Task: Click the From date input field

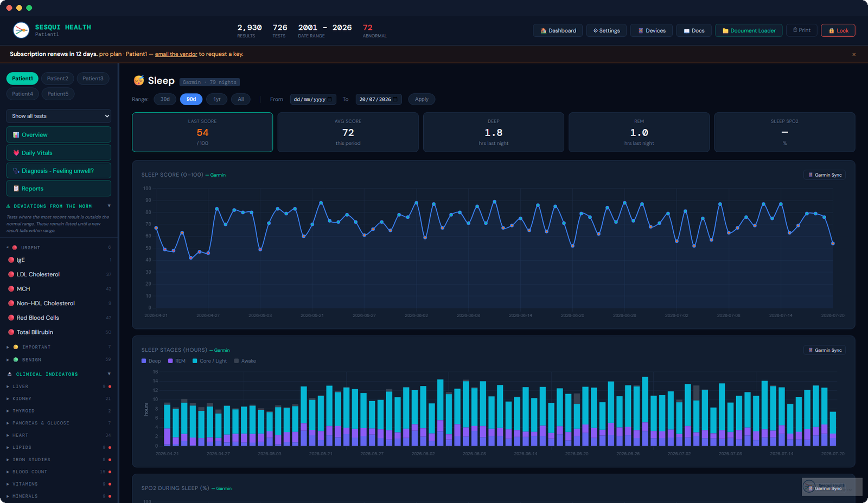Action: click(x=313, y=99)
